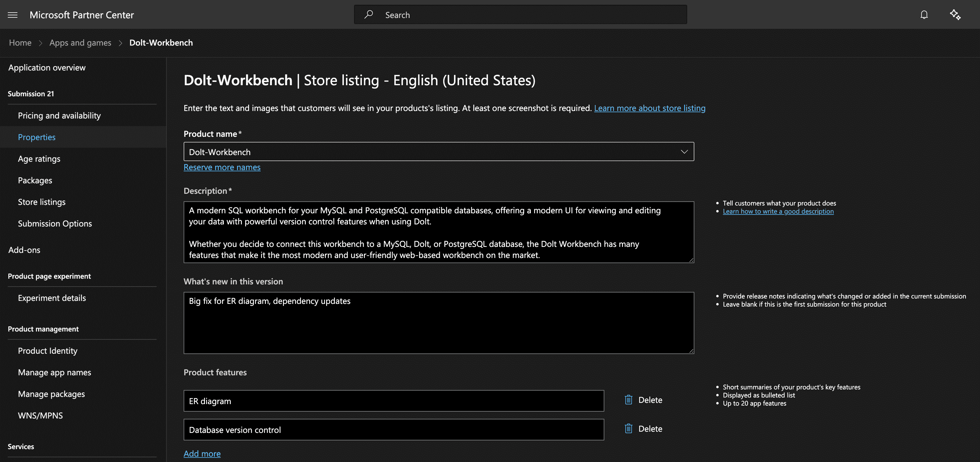
Task: Click the Store listing page heading
Action: pos(359,80)
